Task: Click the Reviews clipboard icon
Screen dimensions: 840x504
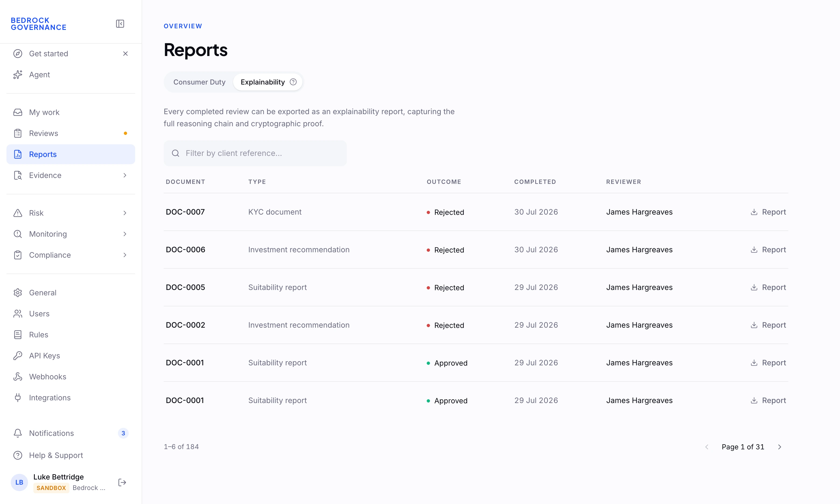Action: (x=18, y=134)
